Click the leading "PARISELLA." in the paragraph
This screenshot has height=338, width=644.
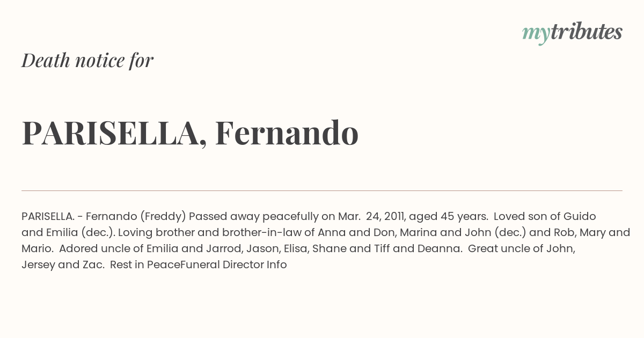(48, 216)
